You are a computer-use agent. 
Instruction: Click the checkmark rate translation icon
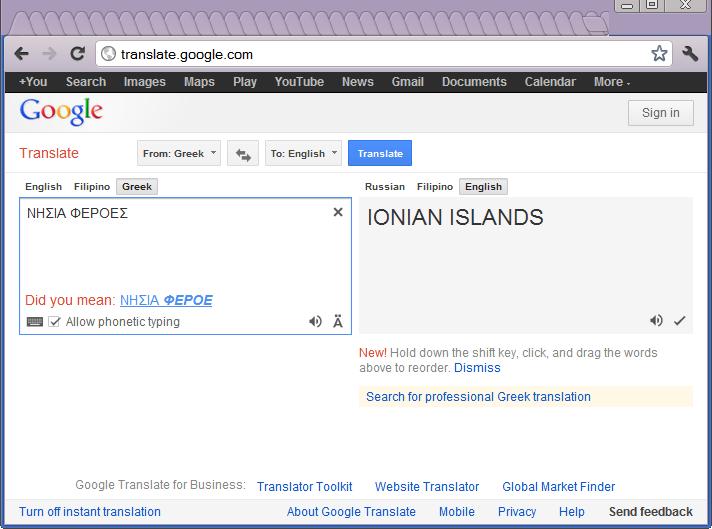click(x=679, y=321)
